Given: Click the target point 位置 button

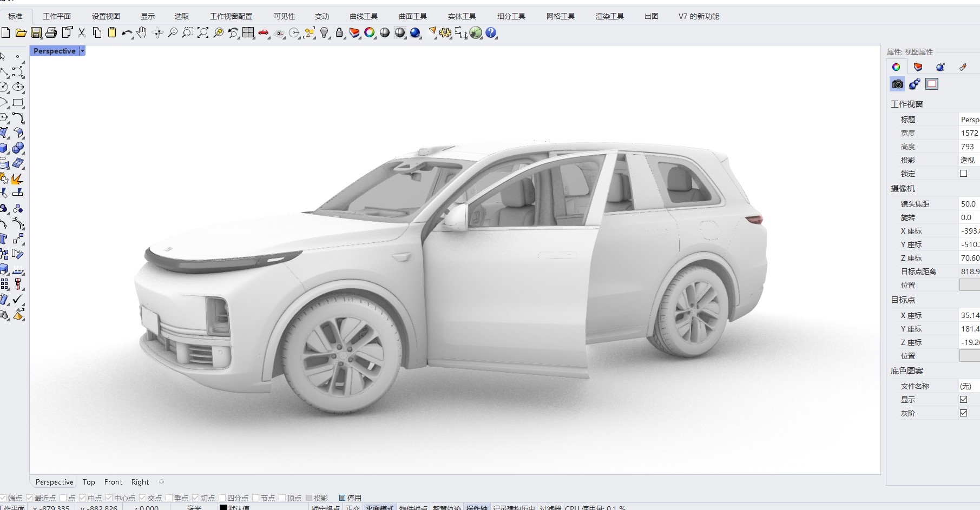Looking at the screenshot, I should point(969,356).
